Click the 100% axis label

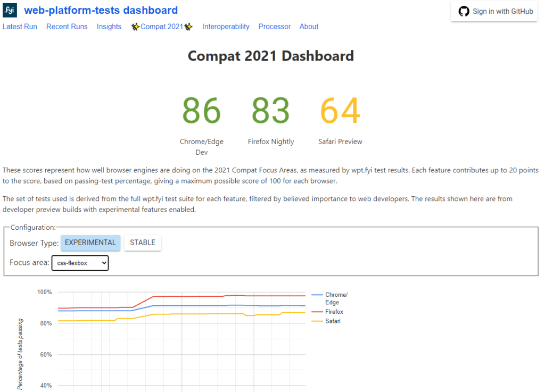(x=45, y=292)
